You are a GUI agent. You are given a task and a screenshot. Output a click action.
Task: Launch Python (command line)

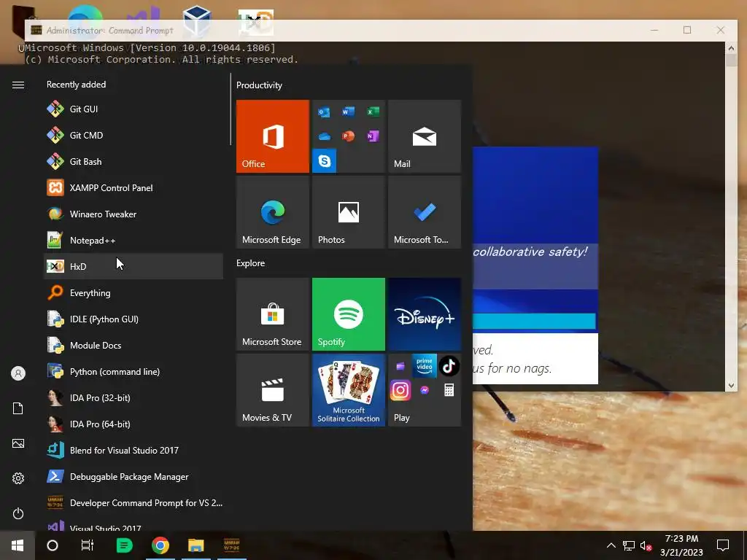[133, 371]
